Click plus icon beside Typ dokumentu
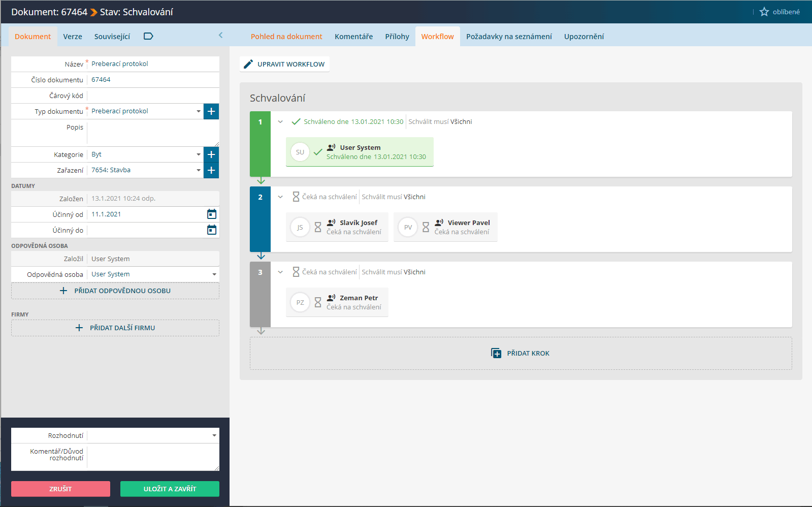The width and height of the screenshot is (812, 507). [211, 111]
